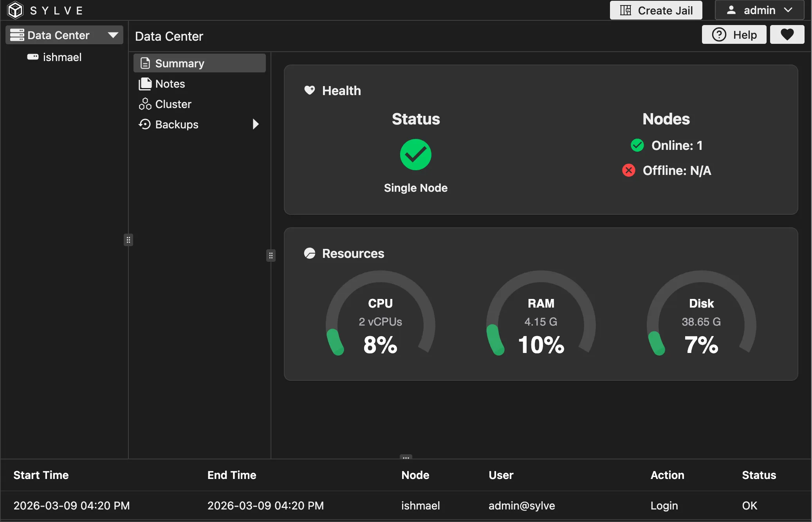Click the red Offline status icon

(x=628, y=170)
